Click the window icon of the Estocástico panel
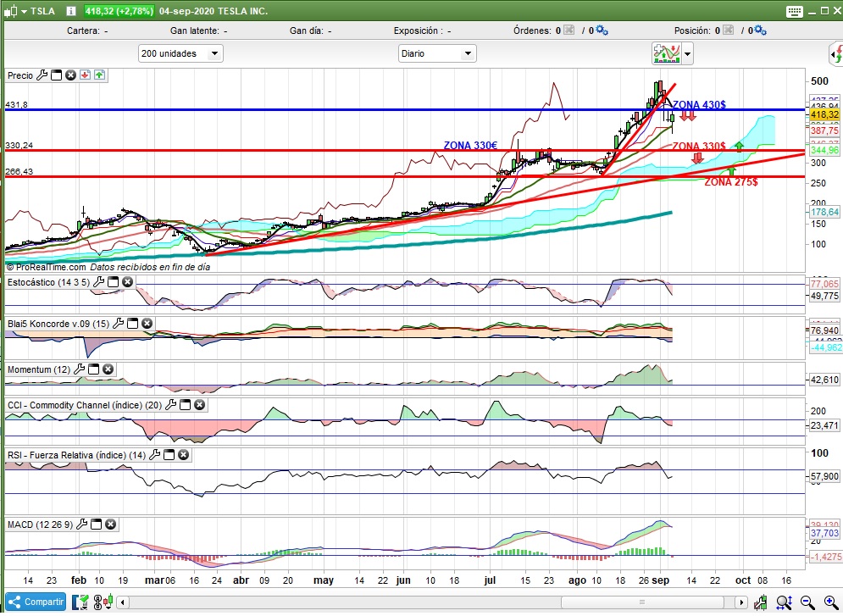Image resolution: width=843 pixels, height=616 pixels. pyautogui.click(x=113, y=281)
